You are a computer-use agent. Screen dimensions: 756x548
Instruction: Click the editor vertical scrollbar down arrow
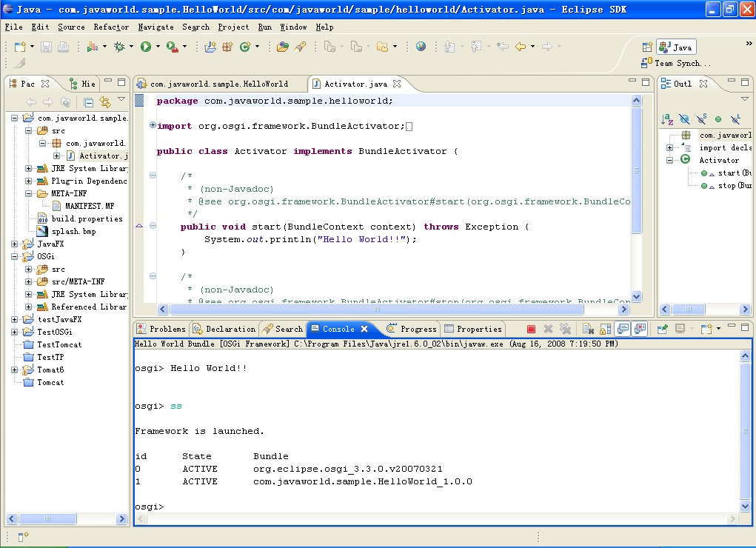click(637, 296)
